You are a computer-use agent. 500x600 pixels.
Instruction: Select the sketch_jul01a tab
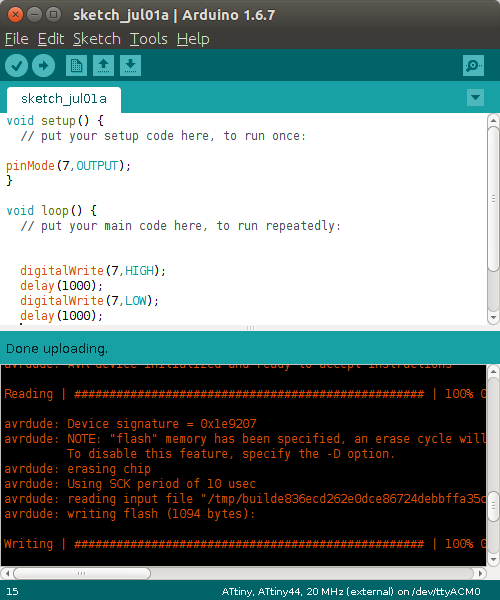point(64,99)
